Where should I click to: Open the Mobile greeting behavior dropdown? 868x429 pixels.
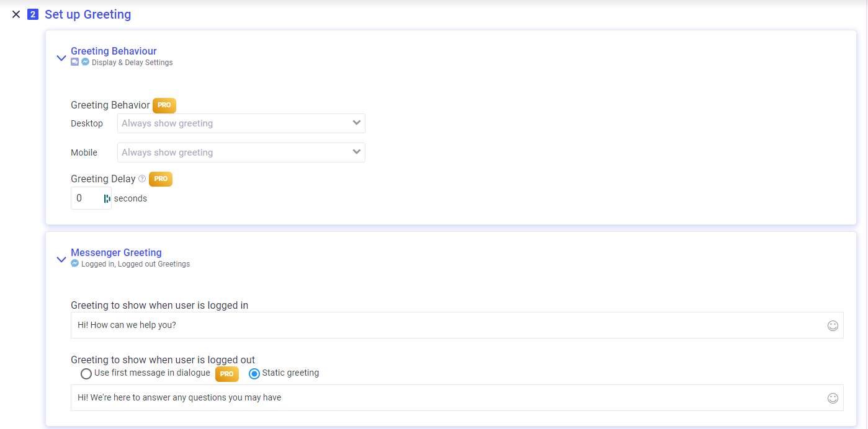[x=241, y=153]
